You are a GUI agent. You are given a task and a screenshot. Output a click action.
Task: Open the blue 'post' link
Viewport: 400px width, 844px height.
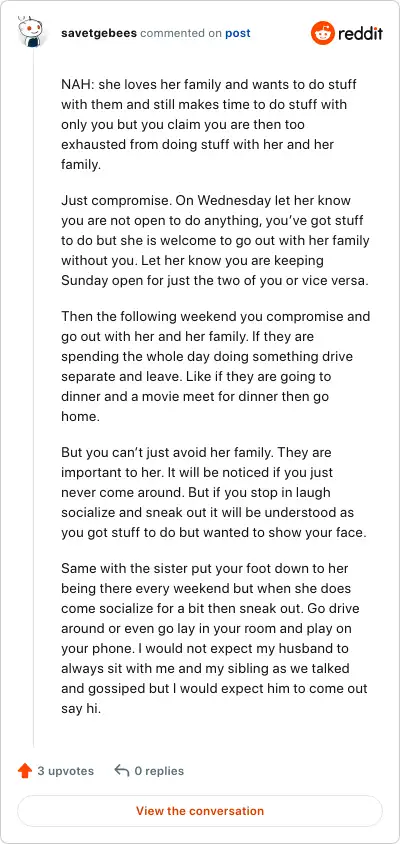pos(237,33)
